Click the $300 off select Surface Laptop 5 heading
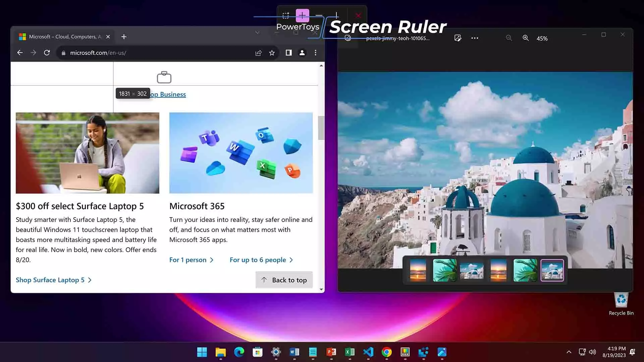 click(80, 206)
